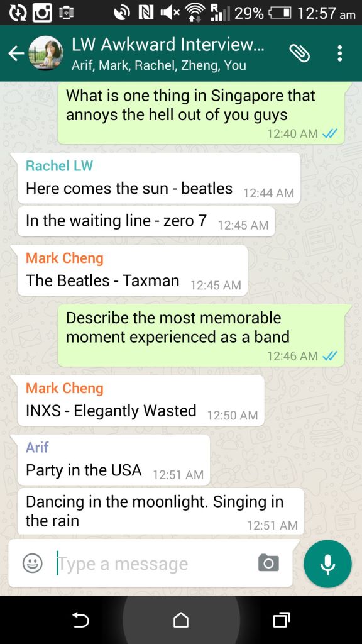Screen dimensions: 362x644
Task: Select 'Describe the most memorable moment' message
Action: (x=201, y=335)
